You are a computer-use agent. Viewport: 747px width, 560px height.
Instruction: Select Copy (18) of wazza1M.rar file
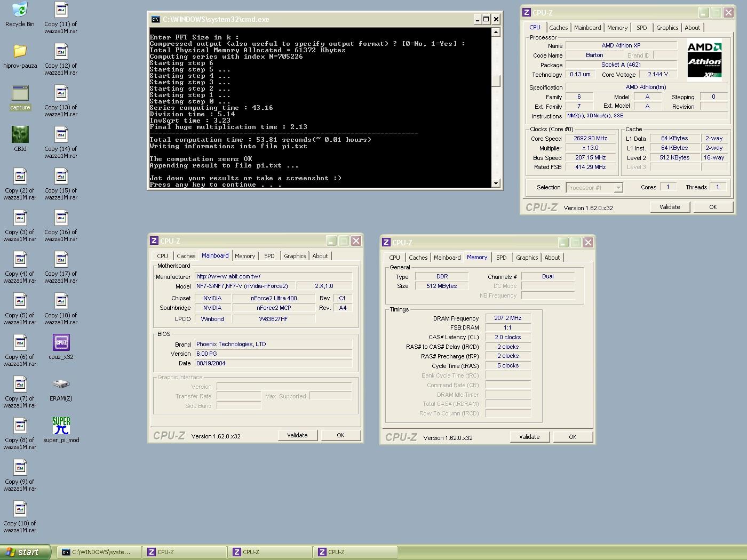click(61, 309)
